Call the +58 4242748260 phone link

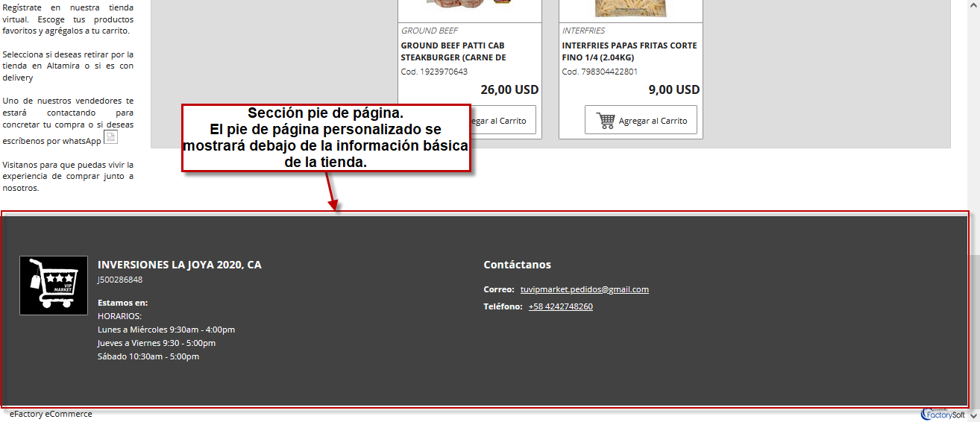pyautogui.click(x=560, y=306)
